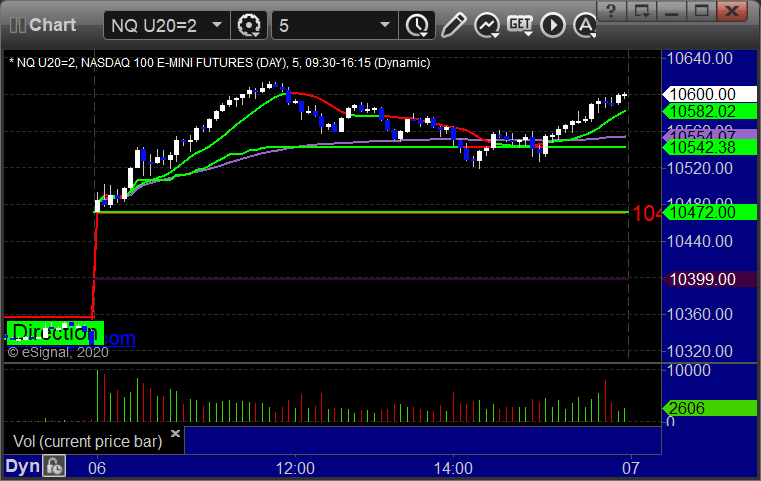Click the bar replay play icon

click(x=553, y=25)
